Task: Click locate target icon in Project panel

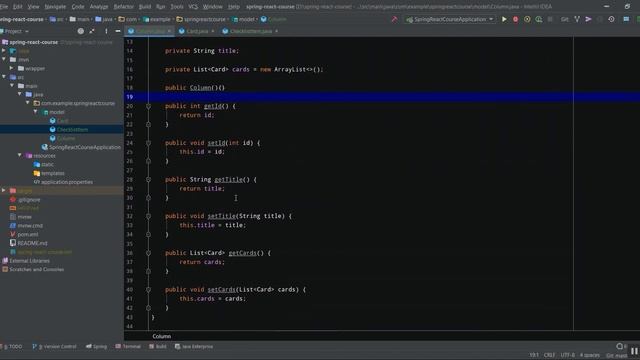Action: [x=81, y=31]
